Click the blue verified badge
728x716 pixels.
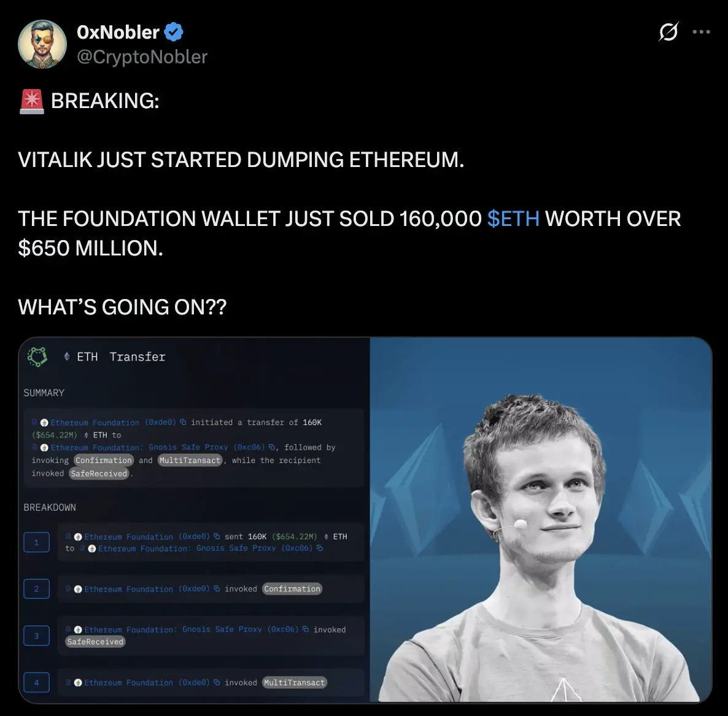[174, 31]
